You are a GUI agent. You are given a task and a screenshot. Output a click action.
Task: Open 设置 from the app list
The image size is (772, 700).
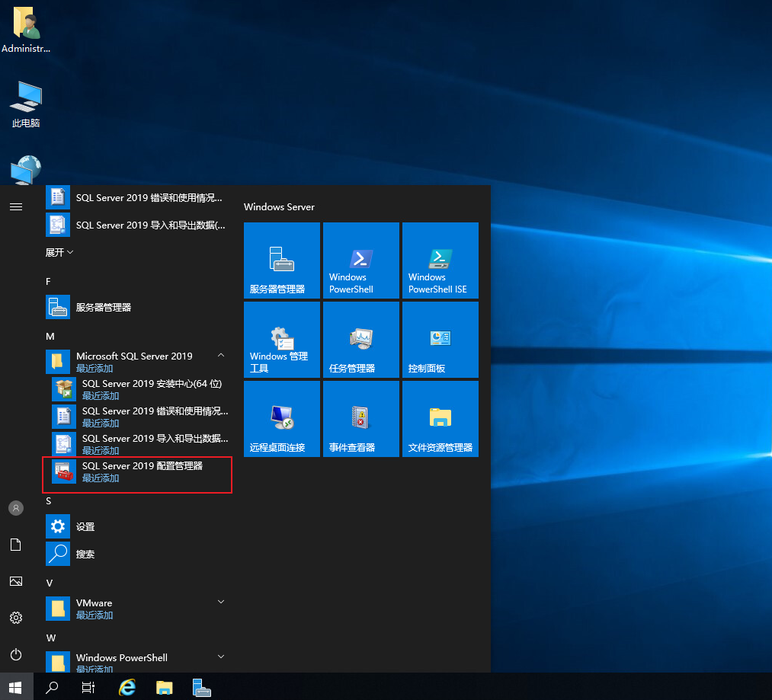[x=85, y=526]
